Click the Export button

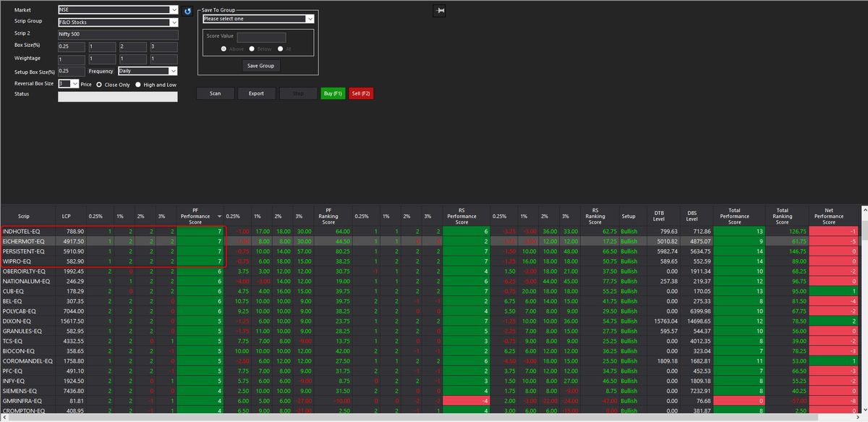click(256, 93)
